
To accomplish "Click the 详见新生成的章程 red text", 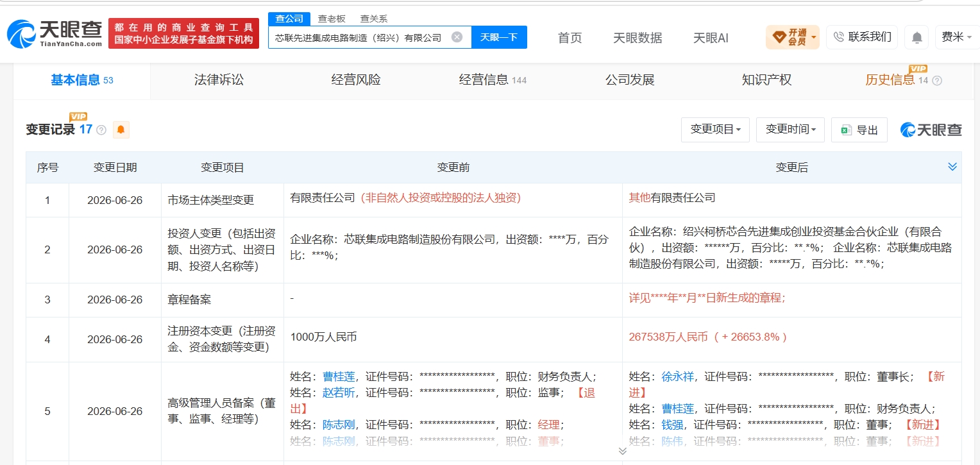I will tap(707, 298).
